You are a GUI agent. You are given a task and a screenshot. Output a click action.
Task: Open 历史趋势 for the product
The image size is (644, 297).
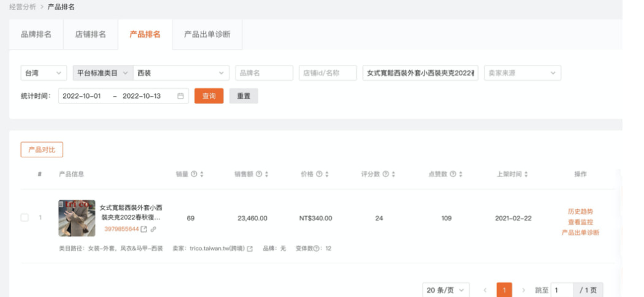point(580,212)
